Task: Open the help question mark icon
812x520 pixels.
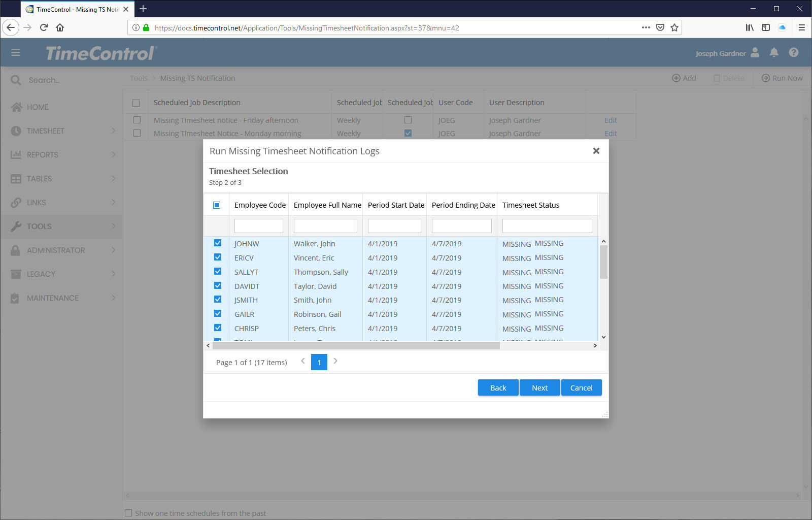Action: pyautogui.click(x=794, y=53)
